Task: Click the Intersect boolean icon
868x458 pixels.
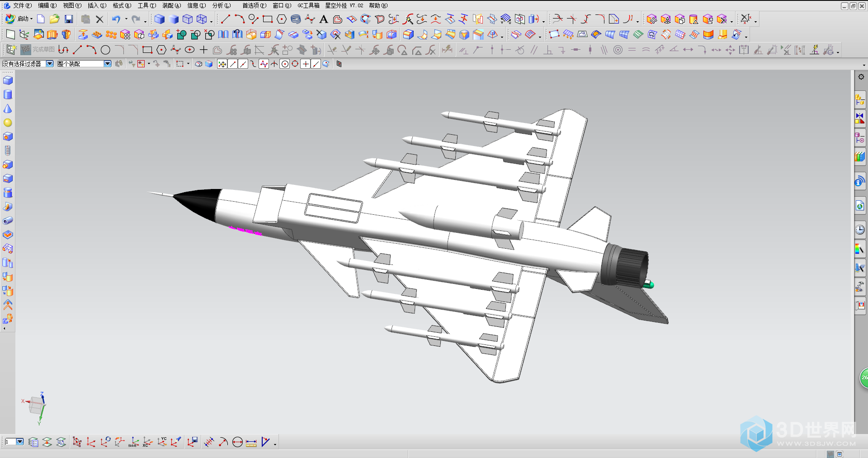Action: 209,34
